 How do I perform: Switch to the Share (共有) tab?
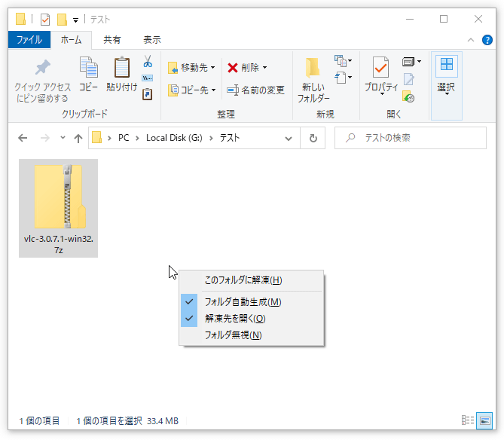[x=111, y=40]
